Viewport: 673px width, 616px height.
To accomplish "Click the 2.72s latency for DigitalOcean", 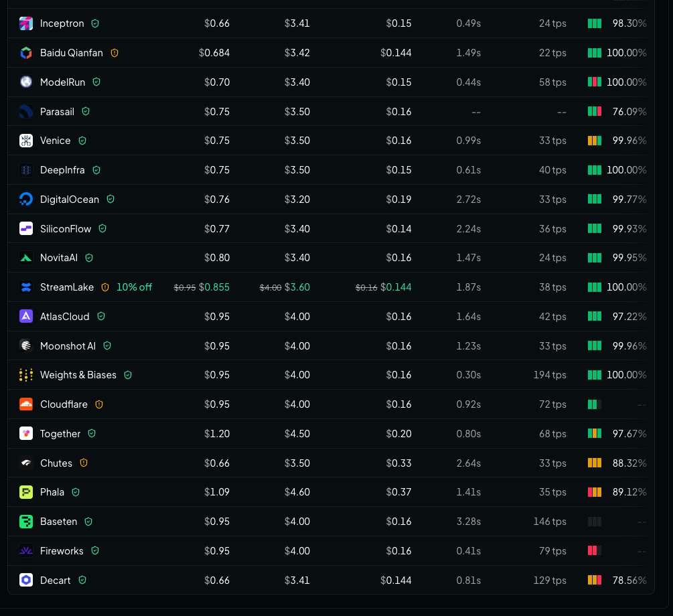I will (x=468, y=199).
